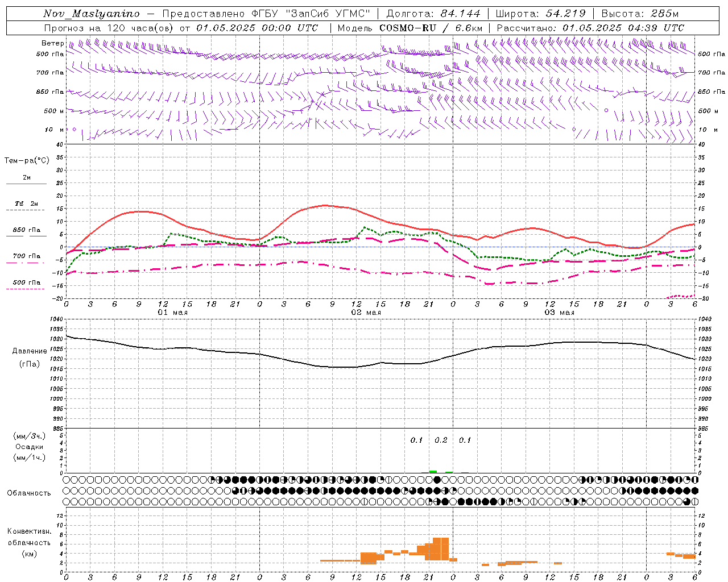Click the tallest green precipitation bar
The width and height of the screenshot is (728, 582).
[433, 472]
